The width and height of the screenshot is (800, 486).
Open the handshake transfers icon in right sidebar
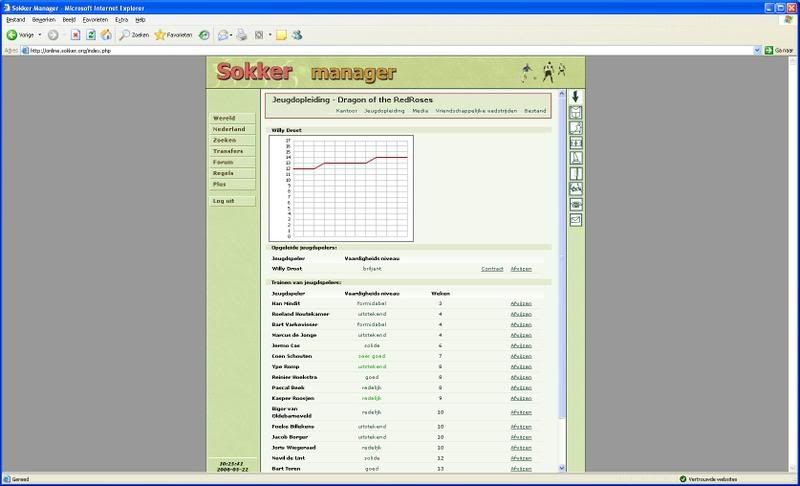pyautogui.click(x=576, y=189)
